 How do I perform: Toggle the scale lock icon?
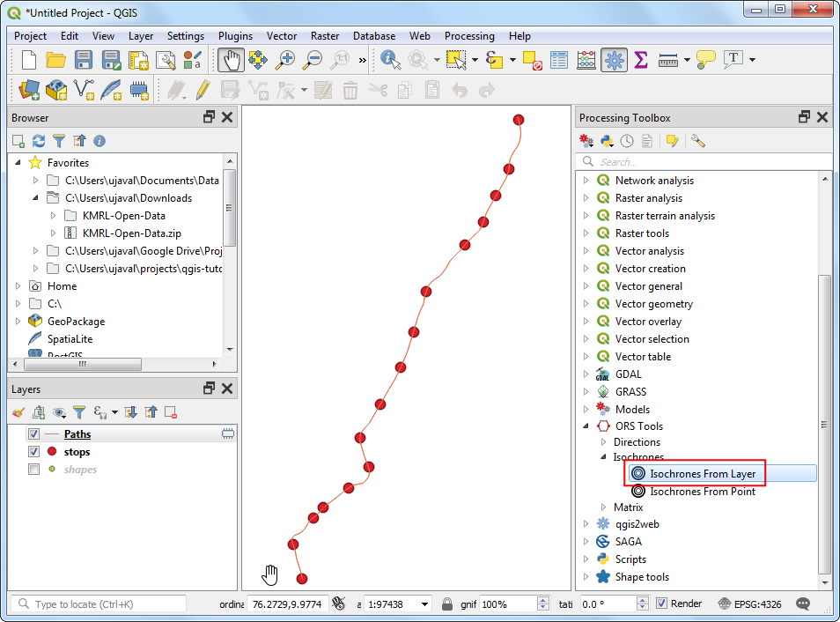click(446, 603)
